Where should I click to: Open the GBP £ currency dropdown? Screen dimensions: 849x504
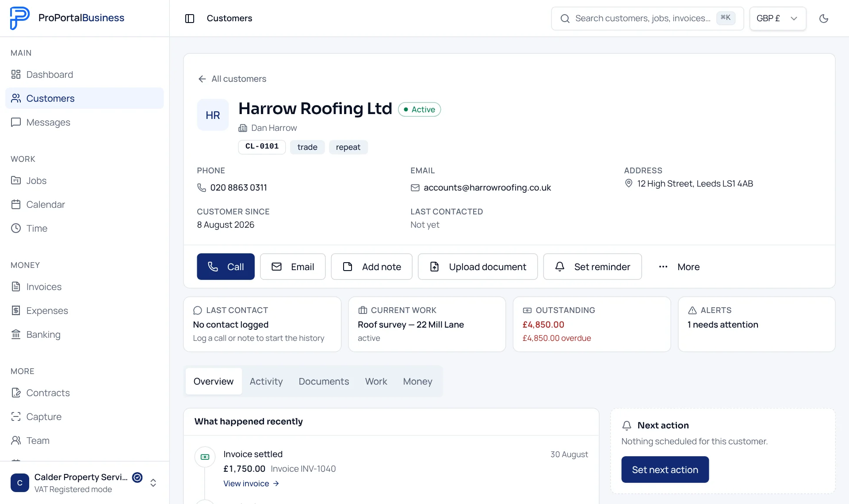(777, 18)
